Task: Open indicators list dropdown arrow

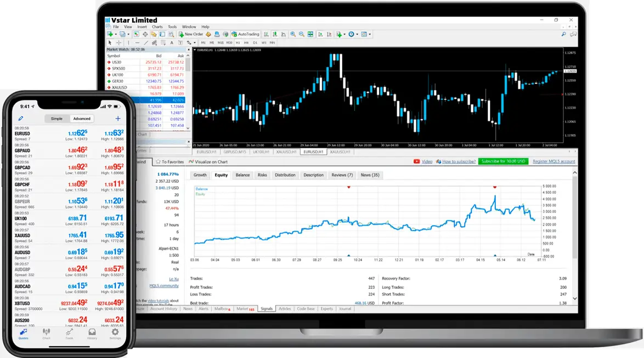Action: [344, 34]
